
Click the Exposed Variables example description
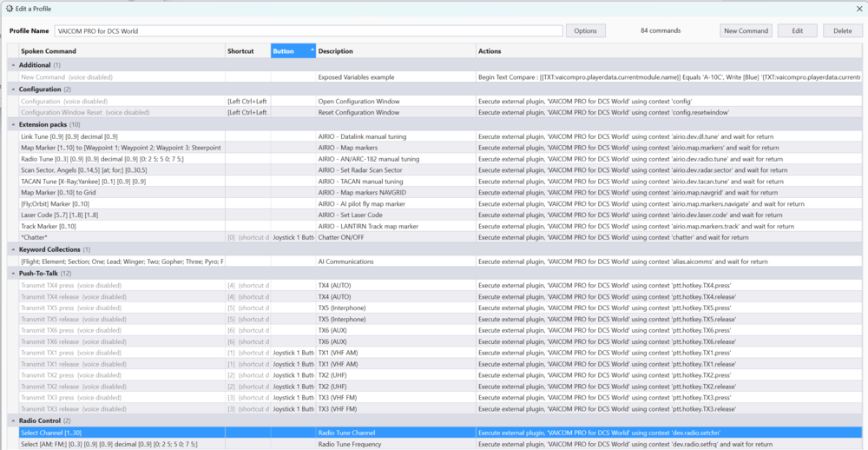click(x=356, y=77)
